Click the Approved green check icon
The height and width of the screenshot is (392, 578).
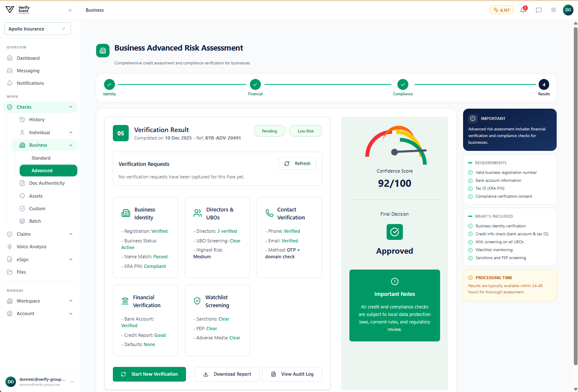(395, 232)
